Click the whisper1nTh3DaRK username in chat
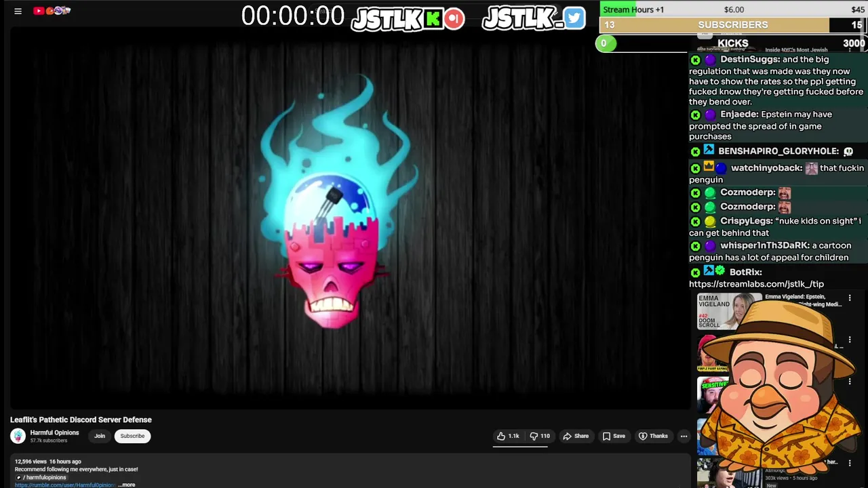Viewport: 868px width, 488px height. pos(765,245)
